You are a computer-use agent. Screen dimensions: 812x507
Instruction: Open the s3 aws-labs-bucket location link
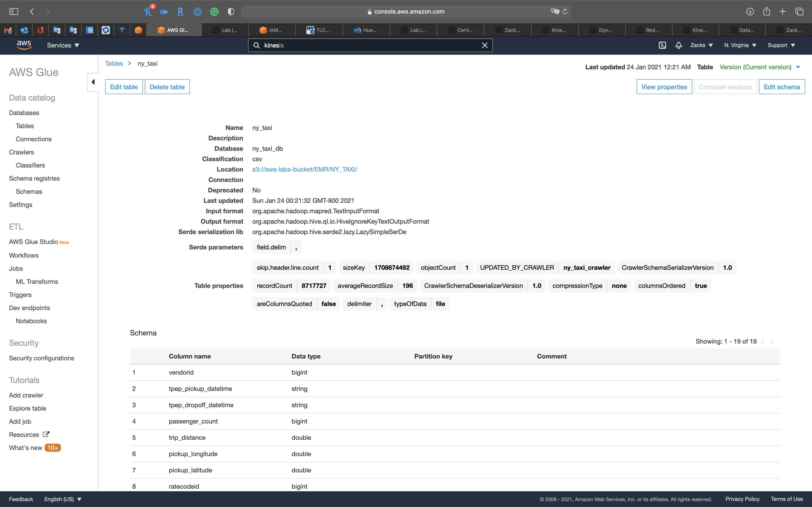coord(304,169)
